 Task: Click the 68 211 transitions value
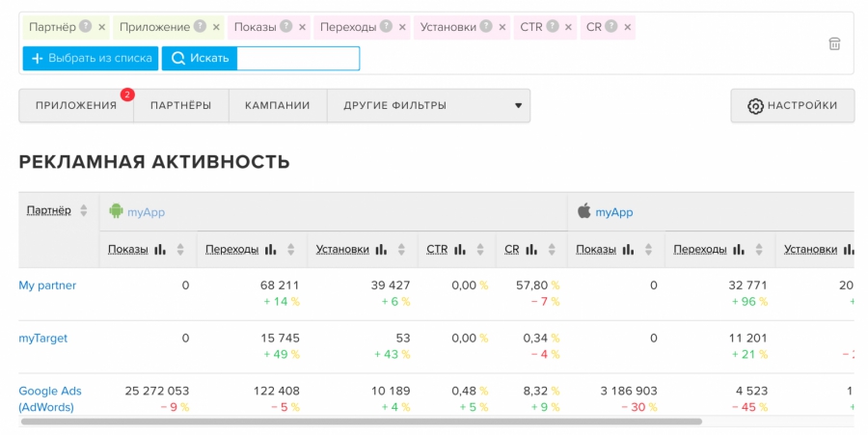point(280,285)
